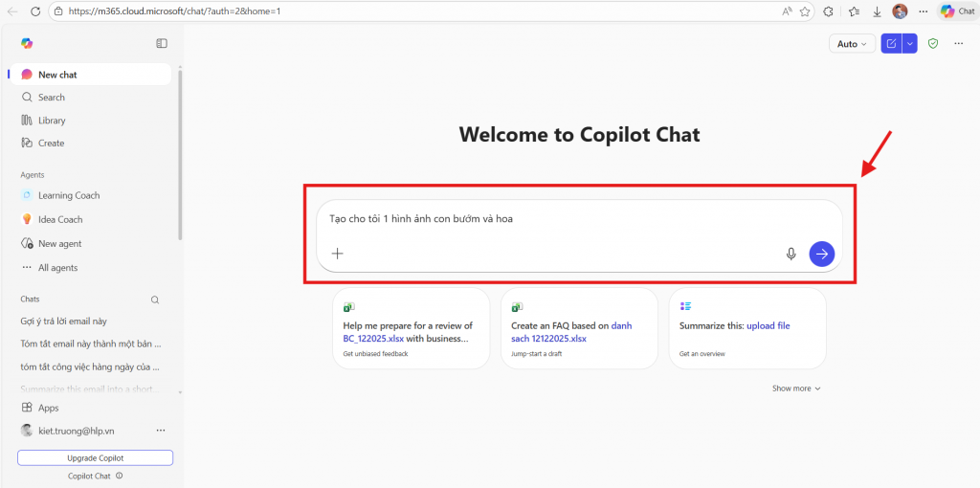Screen dimensions: 980x488
Task: Send the message with the arrow button
Action: tap(821, 254)
